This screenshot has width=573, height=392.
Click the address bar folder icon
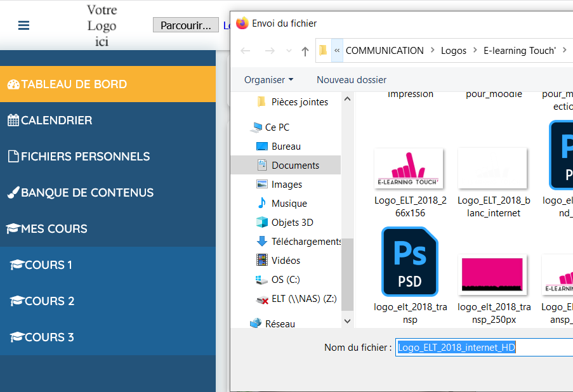tap(323, 50)
